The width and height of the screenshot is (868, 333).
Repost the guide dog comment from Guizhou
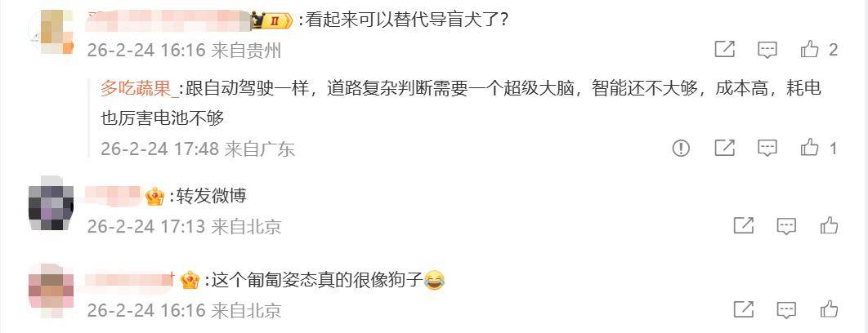point(725,50)
